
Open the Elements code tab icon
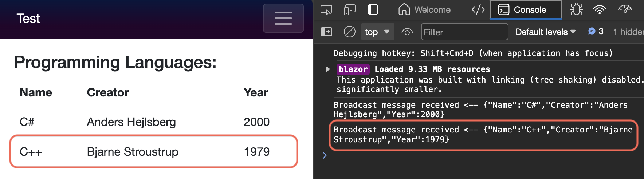[478, 10]
